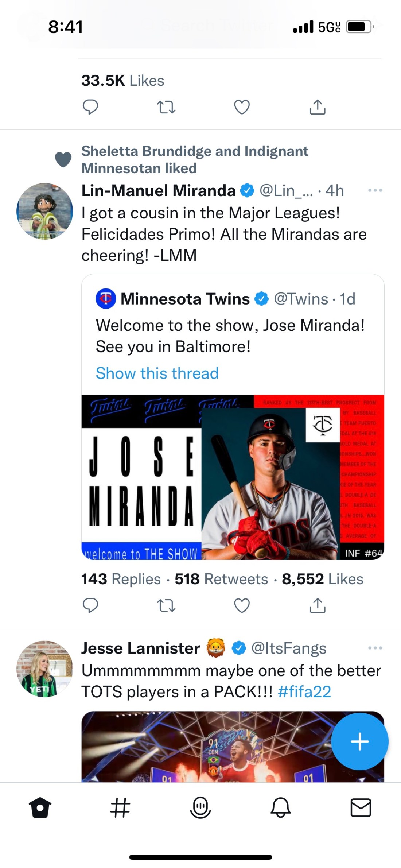Open the #fifa22 hashtag

tap(304, 692)
